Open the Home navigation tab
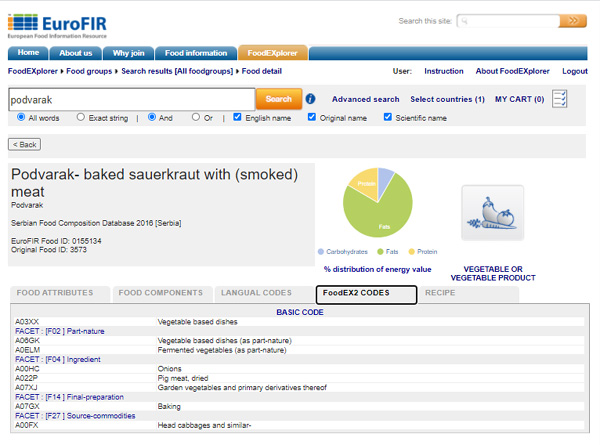Screen dimensions: 600x445 click(28, 53)
